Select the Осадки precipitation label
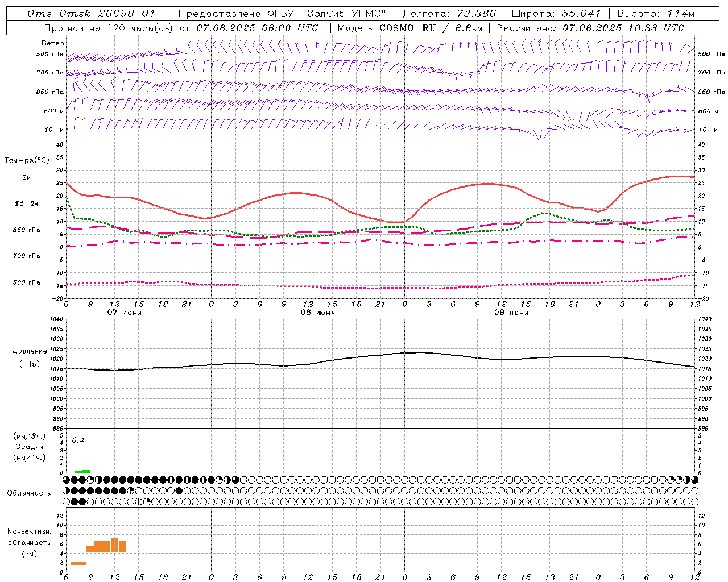 click(x=30, y=447)
